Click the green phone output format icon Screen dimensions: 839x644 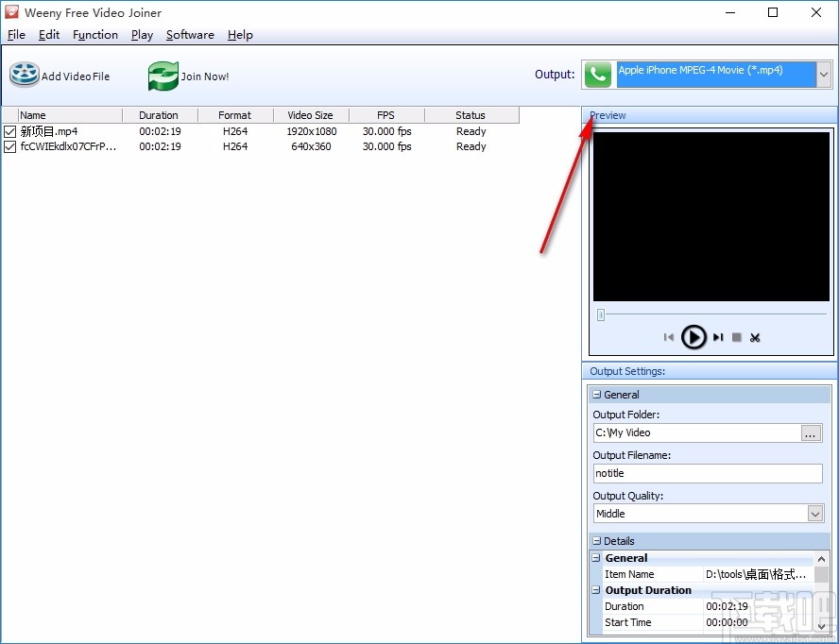pyautogui.click(x=597, y=74)
